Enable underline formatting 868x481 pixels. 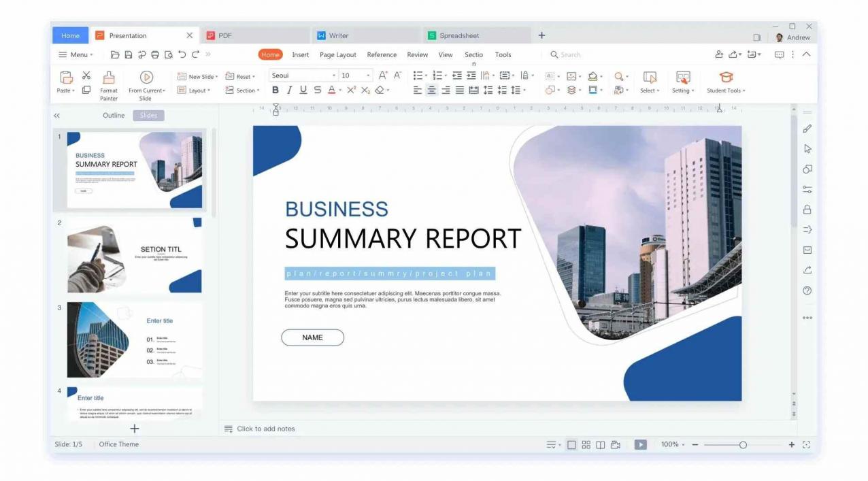[302, 89]
